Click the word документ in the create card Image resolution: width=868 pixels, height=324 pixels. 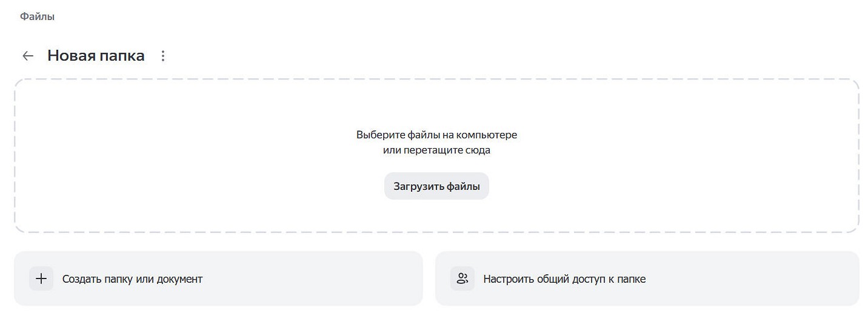179,279
